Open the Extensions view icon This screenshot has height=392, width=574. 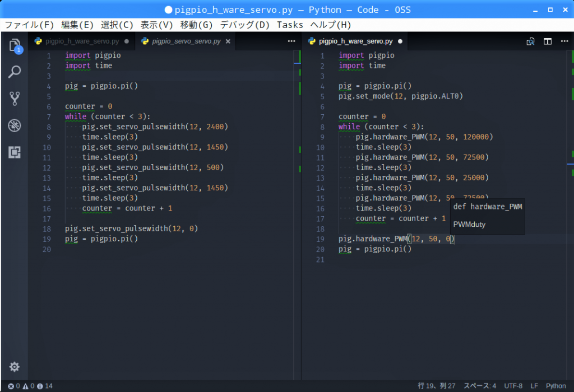click(15, 152)
